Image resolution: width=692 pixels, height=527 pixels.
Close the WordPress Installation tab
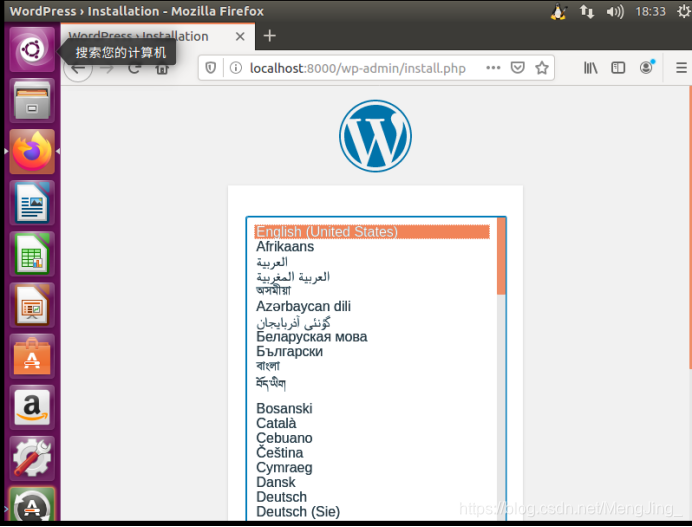click(x=240, y=36)
